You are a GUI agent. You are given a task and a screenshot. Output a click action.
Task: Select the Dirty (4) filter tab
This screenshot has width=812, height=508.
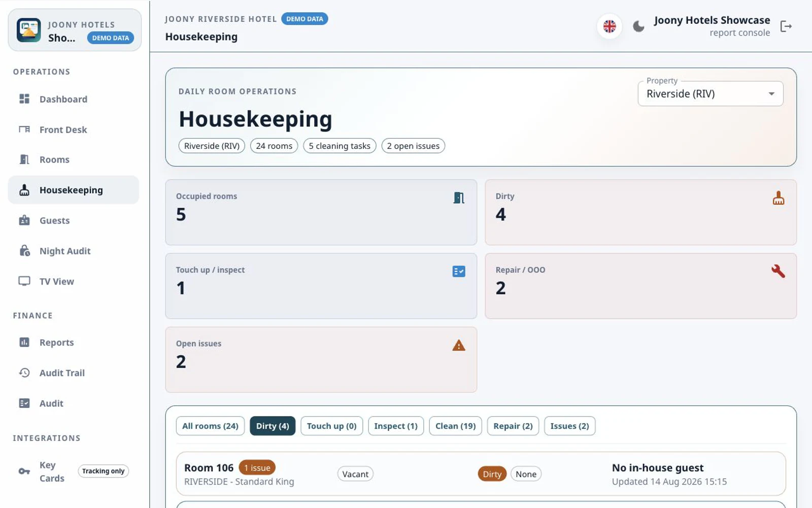(273, 426)
